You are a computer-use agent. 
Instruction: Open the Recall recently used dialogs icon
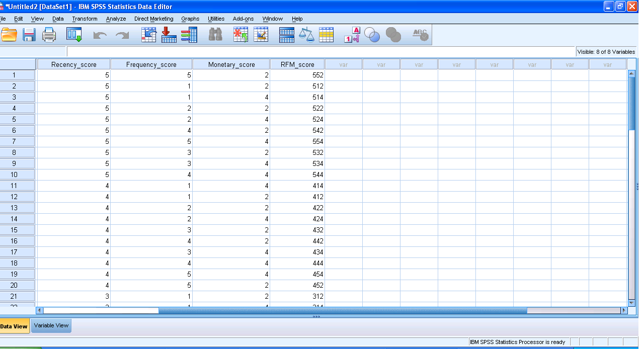(74, 35)
